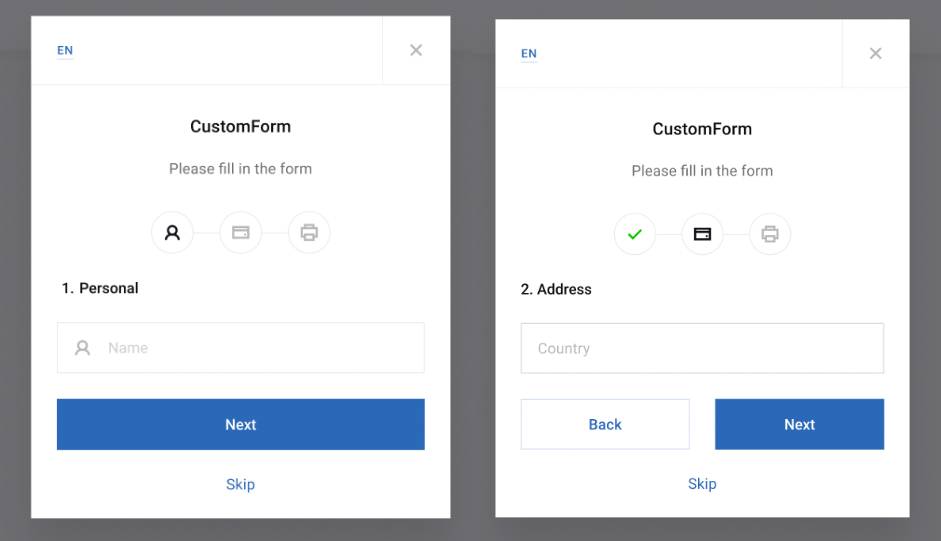Click the Skip link under Personal form
This screenshot has height=541, width=941.
[241, 484]
